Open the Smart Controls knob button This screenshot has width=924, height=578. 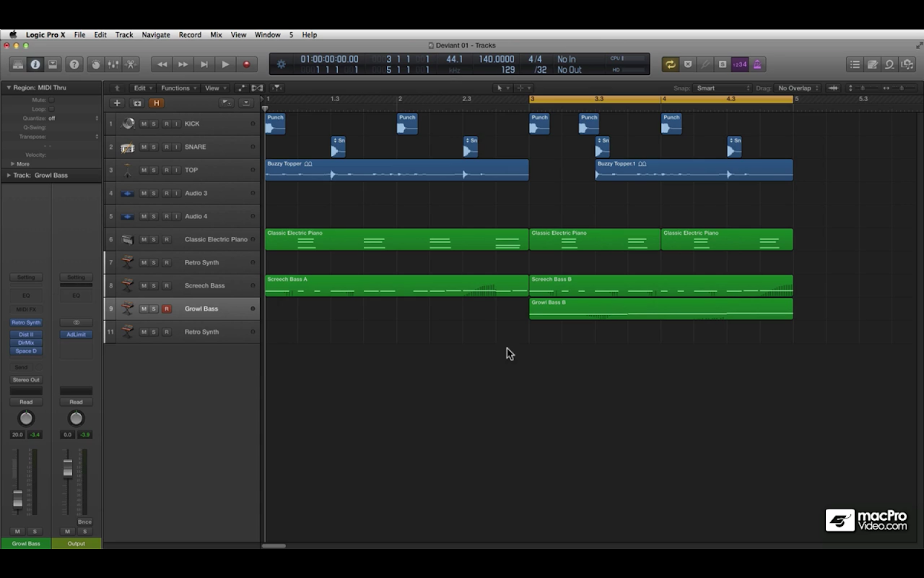coord(95,64)
